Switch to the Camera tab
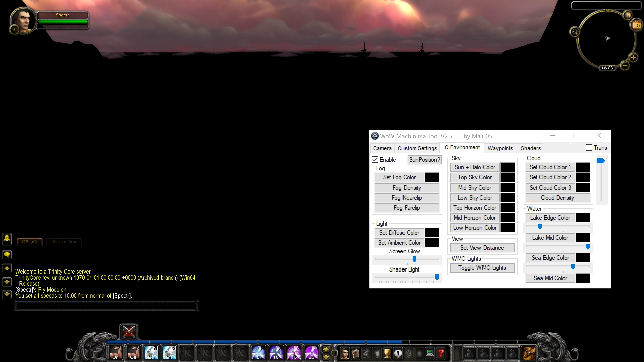Image resolution: width=644 pixels, height=362 pixels. point(382,148)
